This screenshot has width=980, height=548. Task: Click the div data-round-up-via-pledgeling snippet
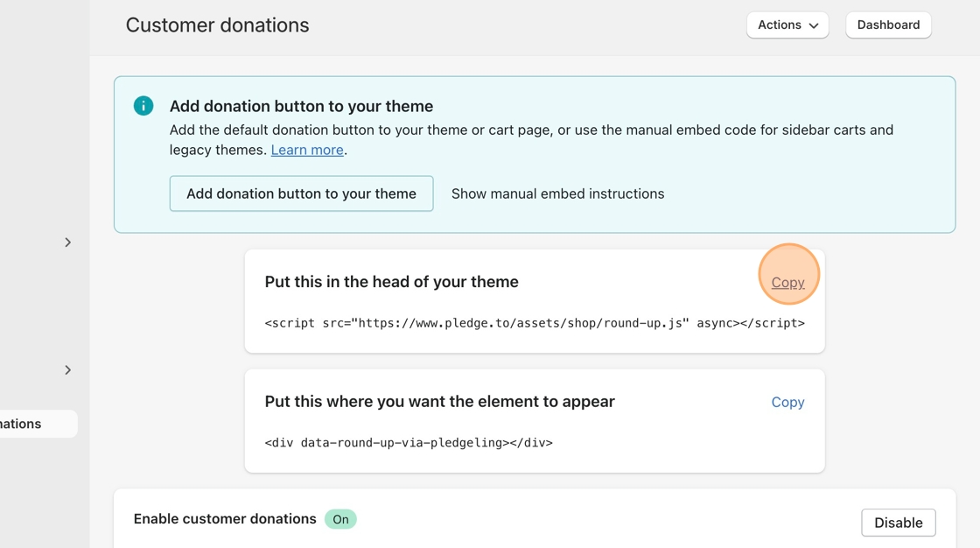[409, 443]
